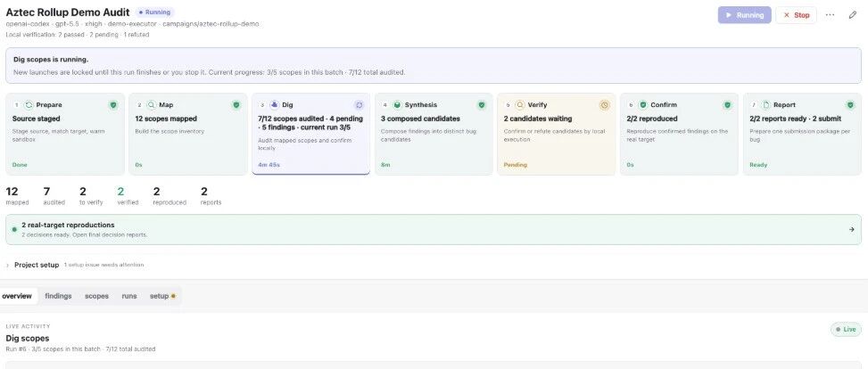This screenshot has width=868, height=369.
Task: Click the campaign path line under title
Action: pyautogui.click(x=132, y=24)
